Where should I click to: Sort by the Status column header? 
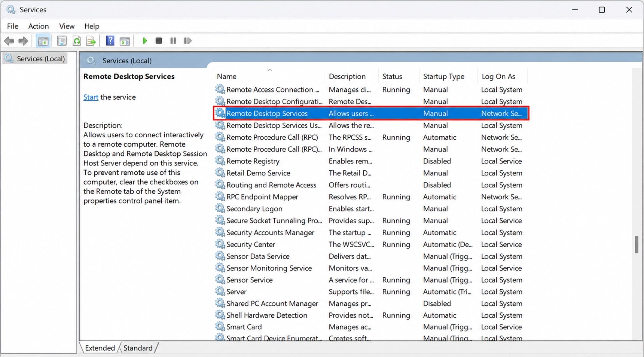[399, 76]
